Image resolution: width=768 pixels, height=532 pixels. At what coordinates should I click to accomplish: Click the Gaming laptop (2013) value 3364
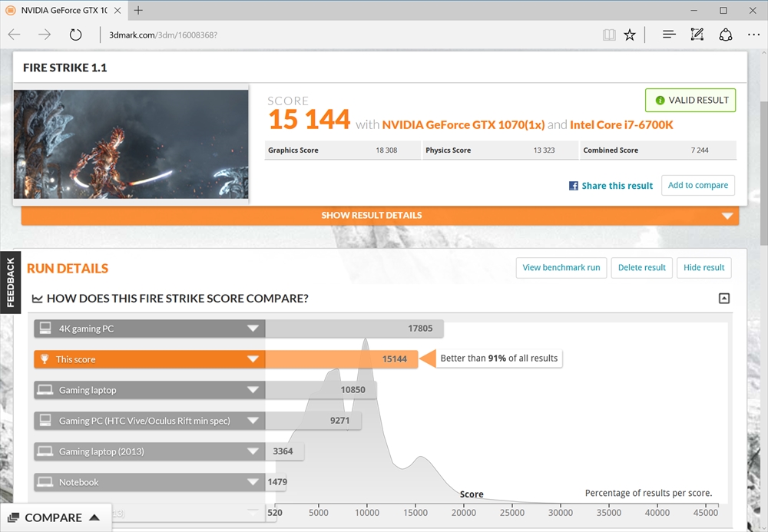pos(283,451)
